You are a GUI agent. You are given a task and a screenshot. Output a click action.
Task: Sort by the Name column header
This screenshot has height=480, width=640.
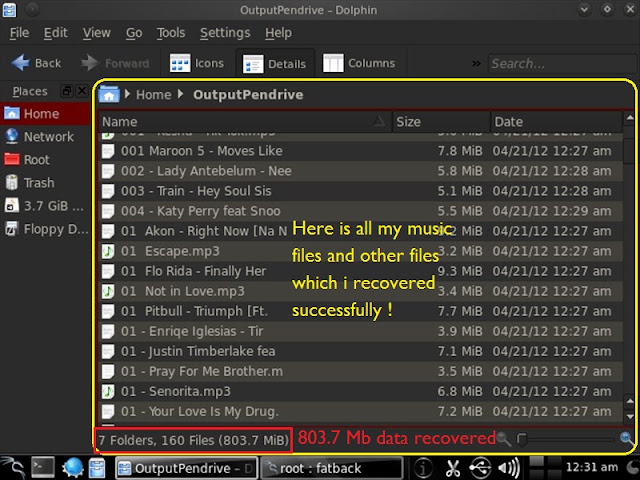(245, 122)
